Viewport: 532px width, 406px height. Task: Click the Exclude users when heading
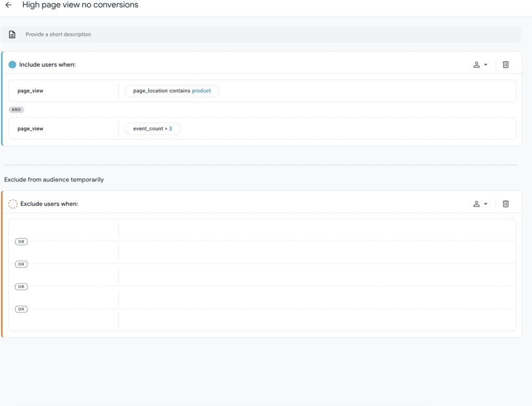[49, 204]
